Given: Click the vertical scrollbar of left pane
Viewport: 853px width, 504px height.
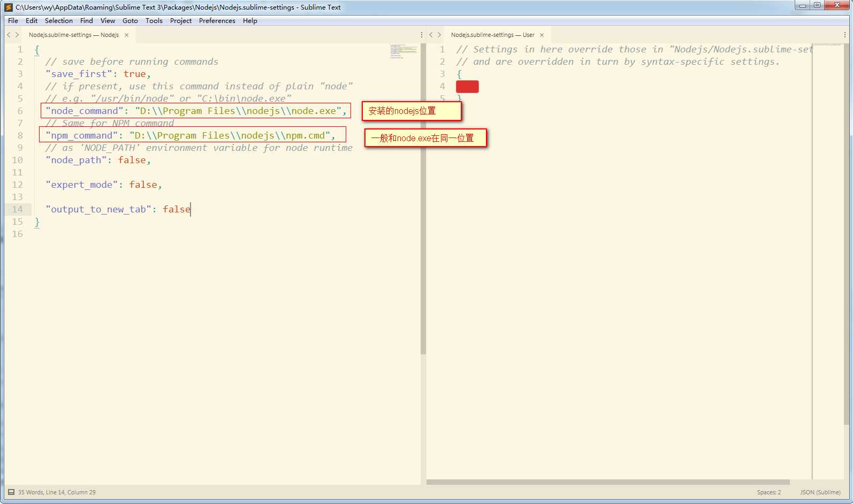Looking at the screenshot, I should click(x=423, y=199).
